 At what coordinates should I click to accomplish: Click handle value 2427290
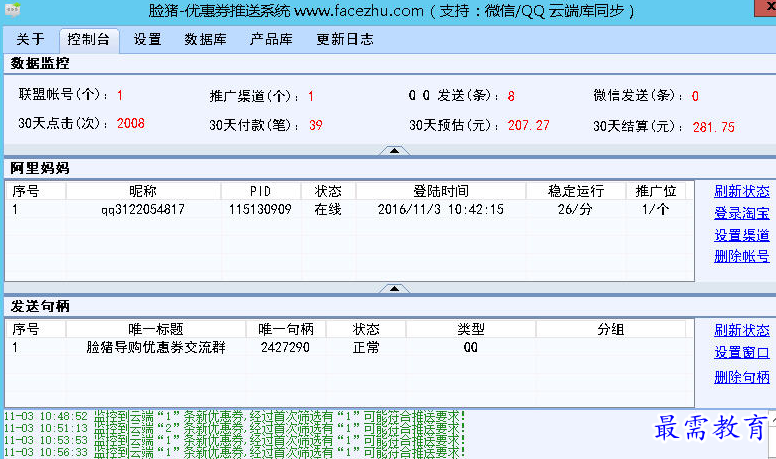tap(286, 347)
